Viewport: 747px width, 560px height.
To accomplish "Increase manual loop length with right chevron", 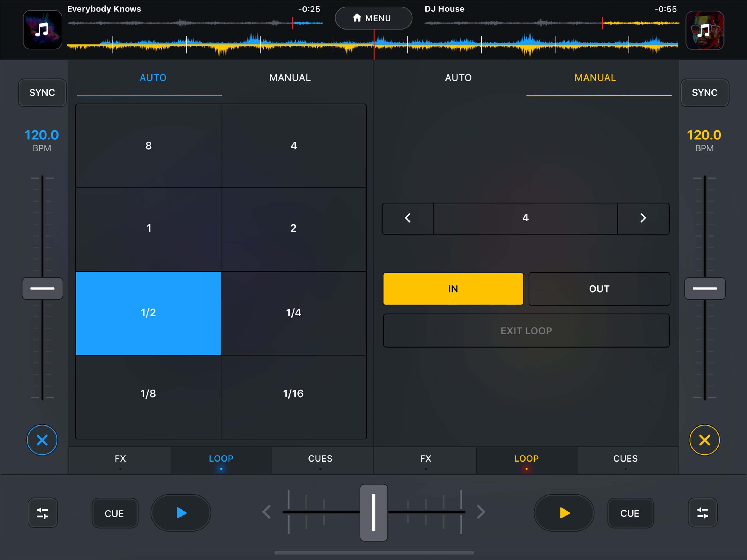I will pyautogui.click(x=643, y=218).
